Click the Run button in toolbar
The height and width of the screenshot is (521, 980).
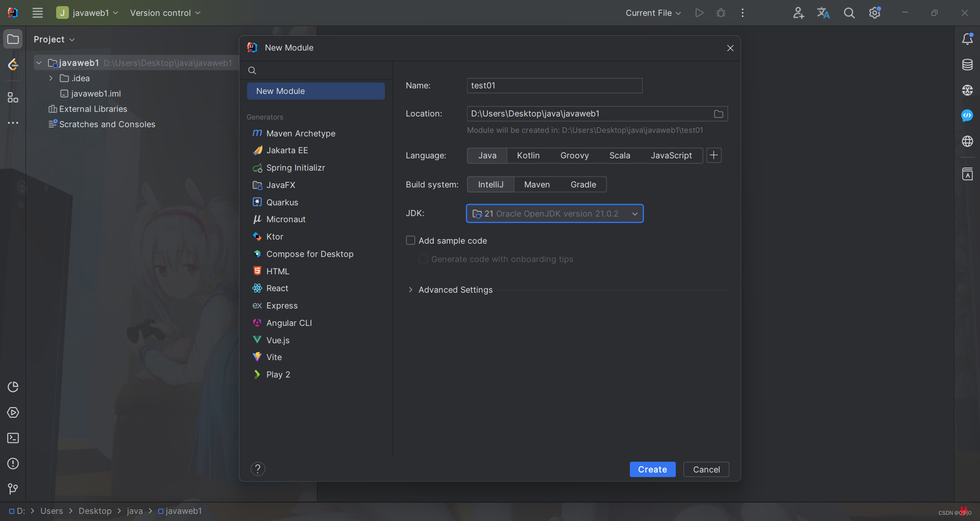click(x=699, y=13)
